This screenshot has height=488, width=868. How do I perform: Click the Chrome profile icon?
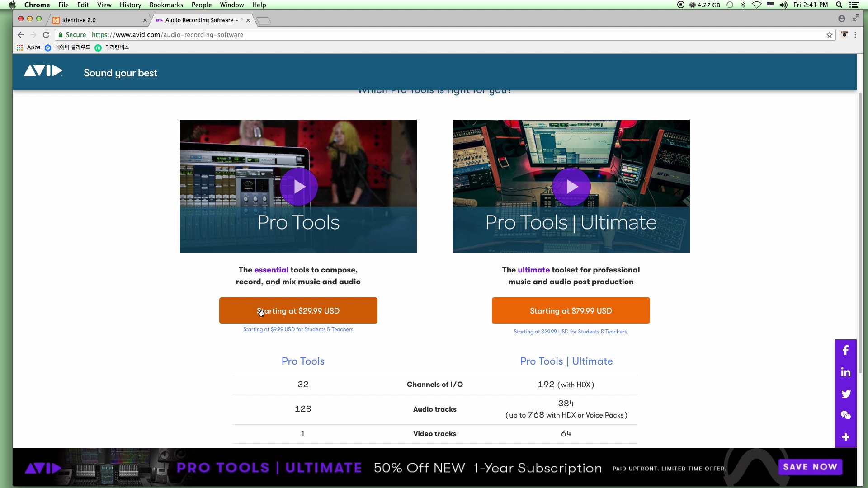click(841, 19)
